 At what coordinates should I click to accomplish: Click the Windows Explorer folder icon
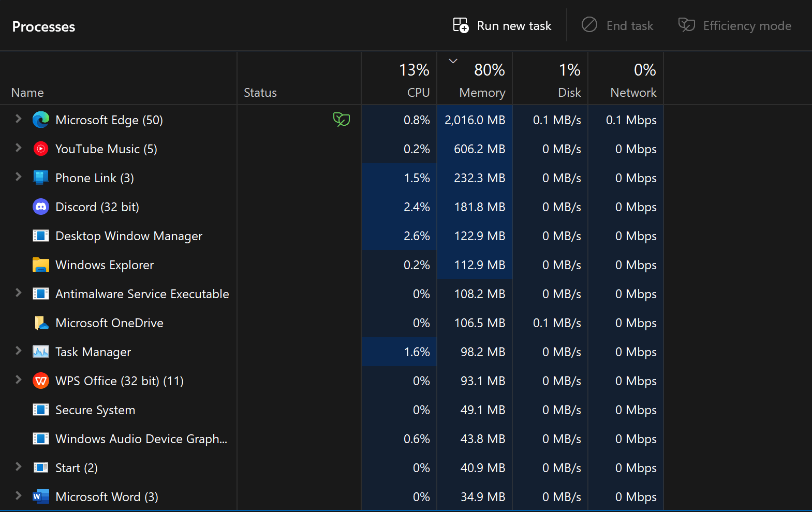[41, 265]
